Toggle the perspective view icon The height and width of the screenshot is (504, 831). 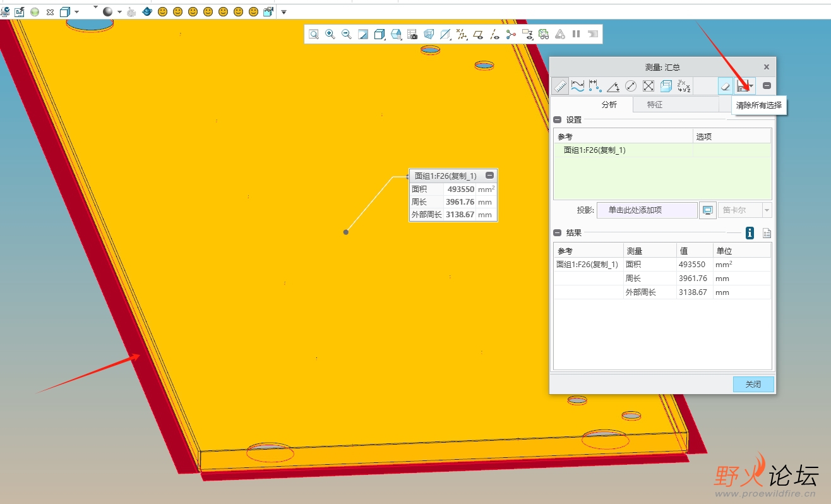click(x=429, y=34)
